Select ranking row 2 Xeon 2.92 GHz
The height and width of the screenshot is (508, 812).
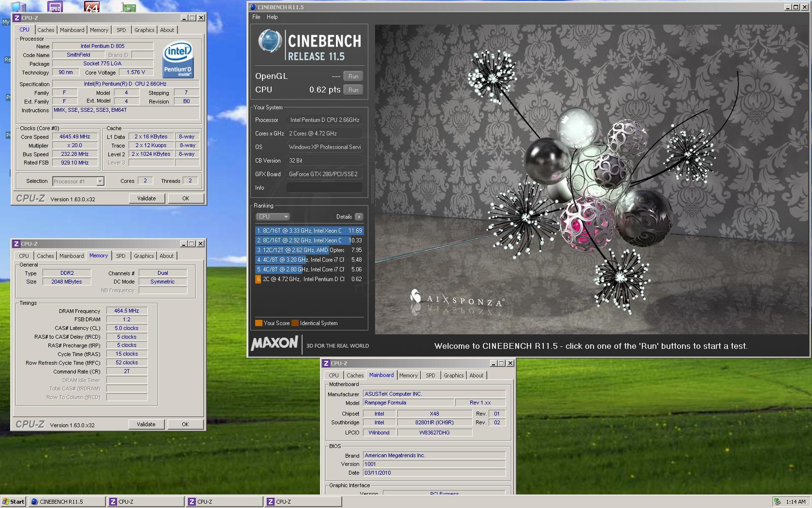tap(309, 240)
